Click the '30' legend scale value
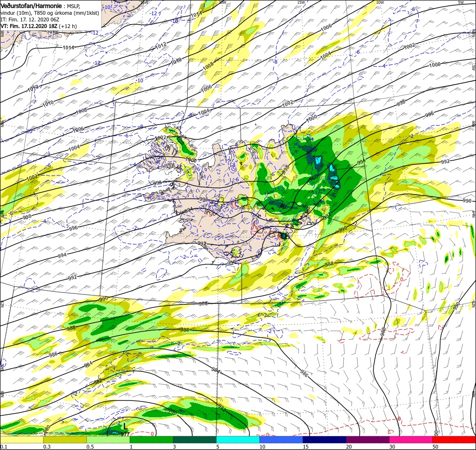 (392, 446)
